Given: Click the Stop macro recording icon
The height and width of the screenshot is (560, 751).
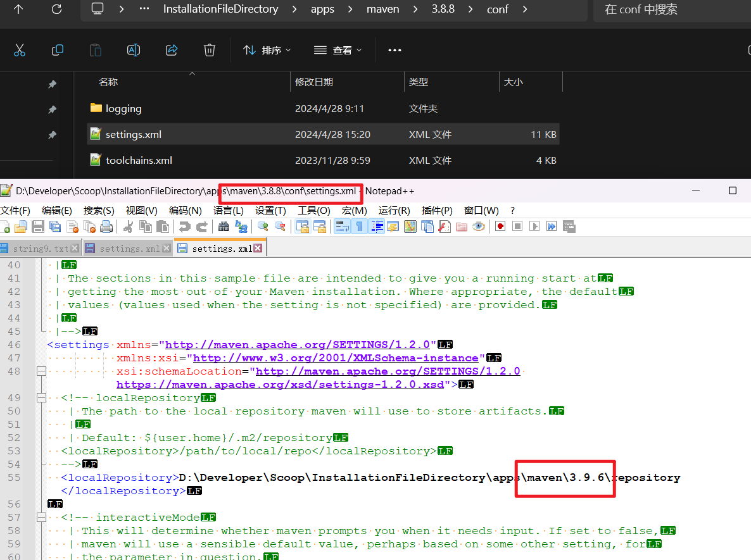Looking at the screenshot, I should pos(517,227).
